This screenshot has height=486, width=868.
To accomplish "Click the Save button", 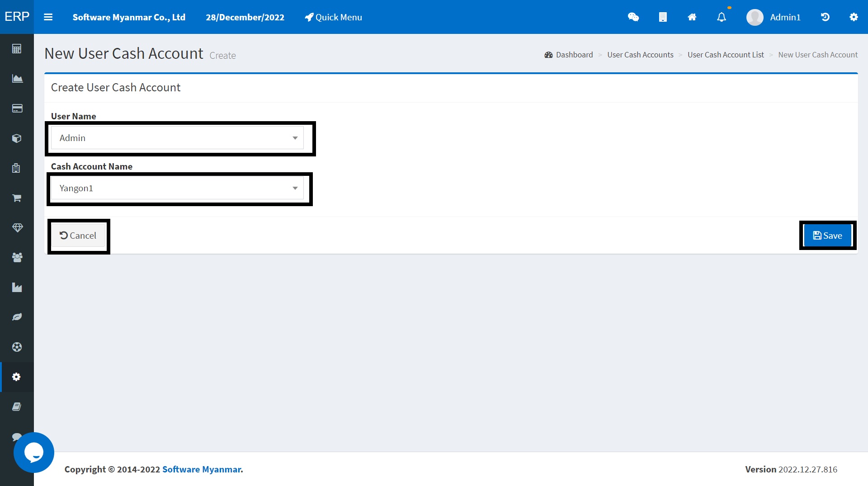I will coord(827,236).
